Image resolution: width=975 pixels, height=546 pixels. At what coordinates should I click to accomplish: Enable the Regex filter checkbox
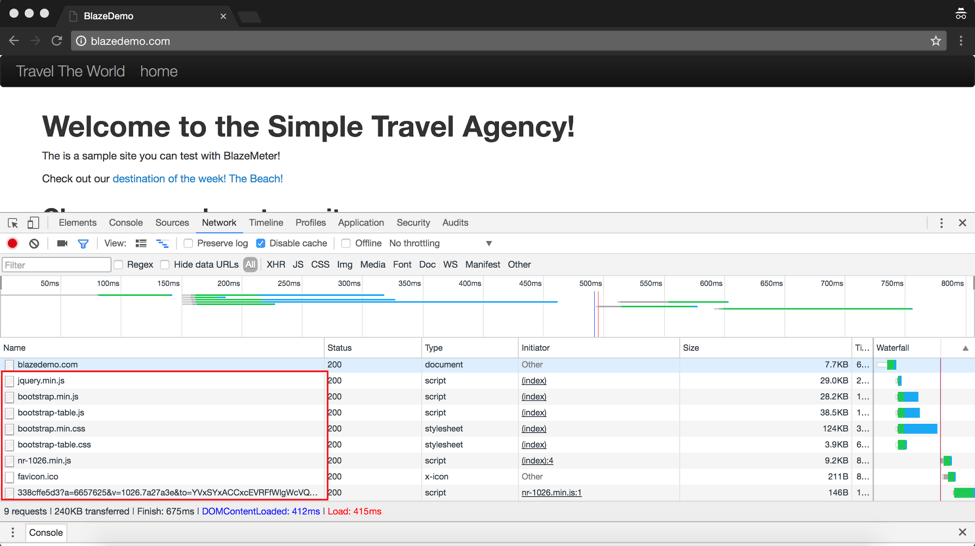tap(118, 264)
